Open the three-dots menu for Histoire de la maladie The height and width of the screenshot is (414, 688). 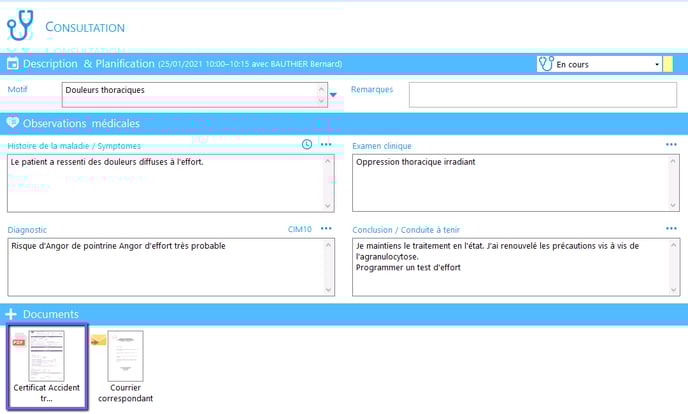coord(326,145)
